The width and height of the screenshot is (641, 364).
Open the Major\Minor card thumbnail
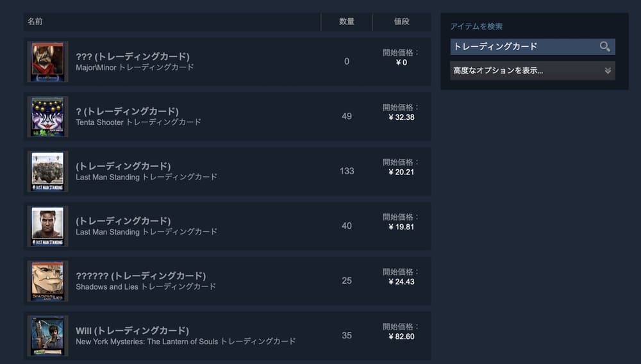pyautogui.click(x=47, y=62)
